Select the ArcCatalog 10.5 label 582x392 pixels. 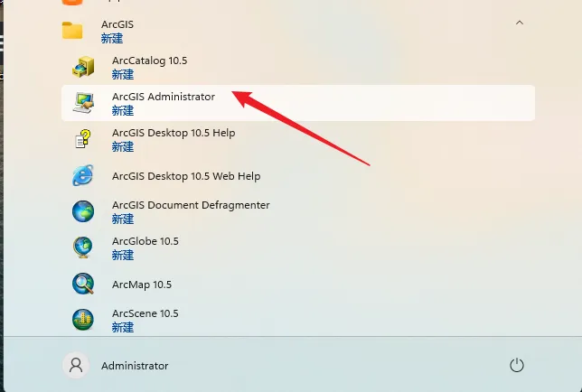150,61
